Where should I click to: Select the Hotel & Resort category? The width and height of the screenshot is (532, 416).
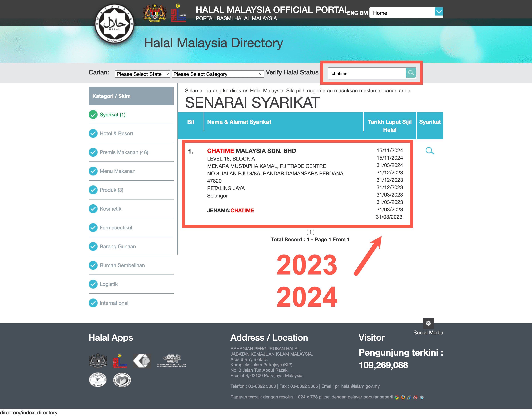pos(116,134)
